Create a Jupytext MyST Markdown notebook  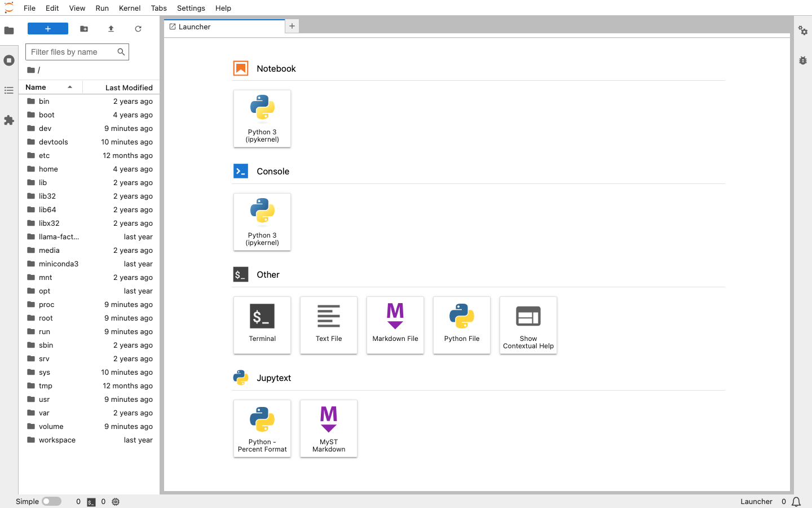[329, 428]
